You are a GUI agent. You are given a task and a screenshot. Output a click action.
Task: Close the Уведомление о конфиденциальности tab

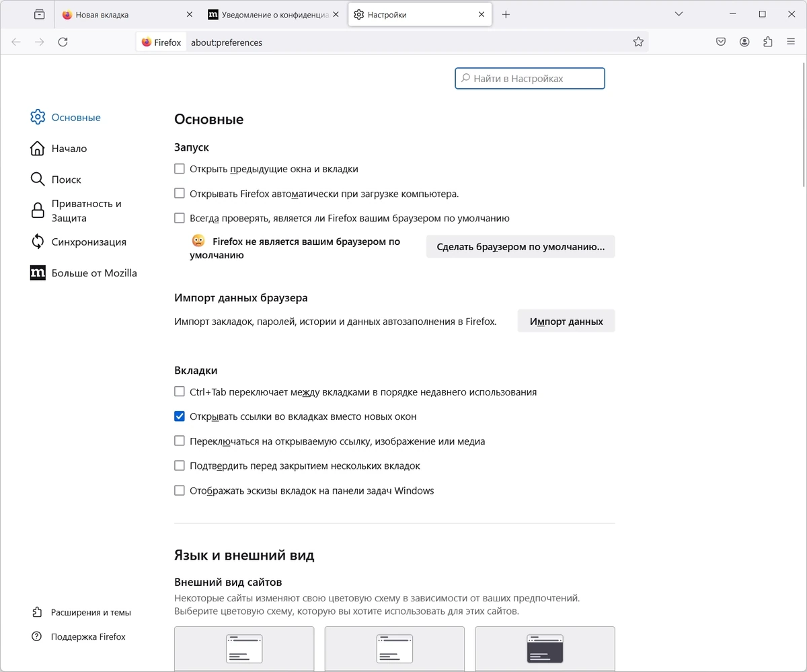[336, 14]
